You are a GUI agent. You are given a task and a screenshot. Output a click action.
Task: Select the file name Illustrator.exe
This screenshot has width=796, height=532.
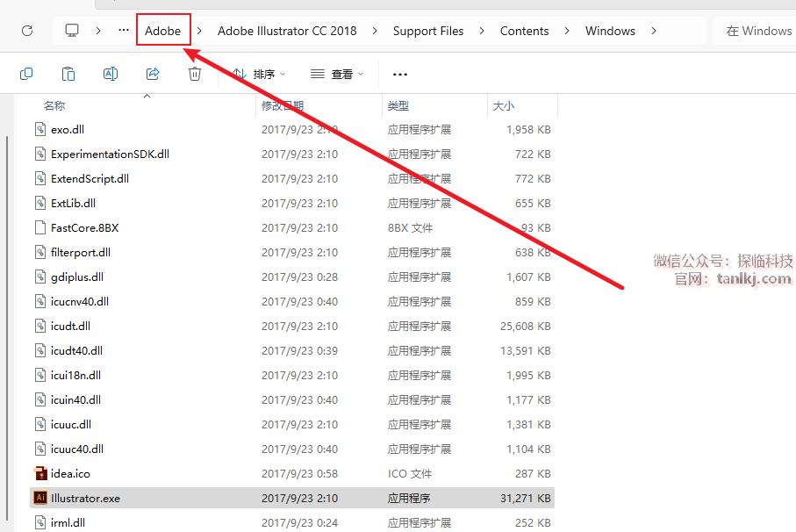pos(85,498)
